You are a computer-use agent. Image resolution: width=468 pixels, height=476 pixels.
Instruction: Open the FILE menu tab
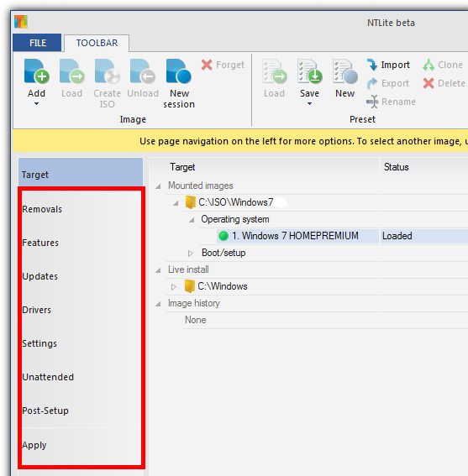point(37,43)
